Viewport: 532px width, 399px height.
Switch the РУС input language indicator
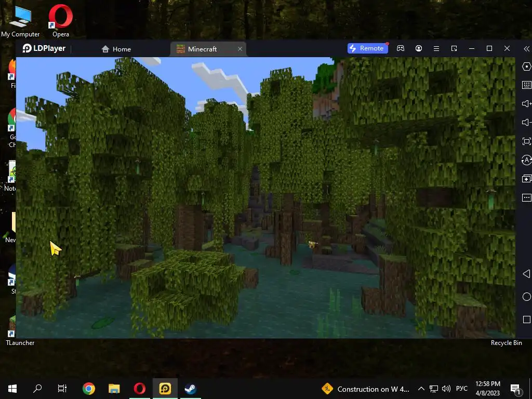[461, 389]
